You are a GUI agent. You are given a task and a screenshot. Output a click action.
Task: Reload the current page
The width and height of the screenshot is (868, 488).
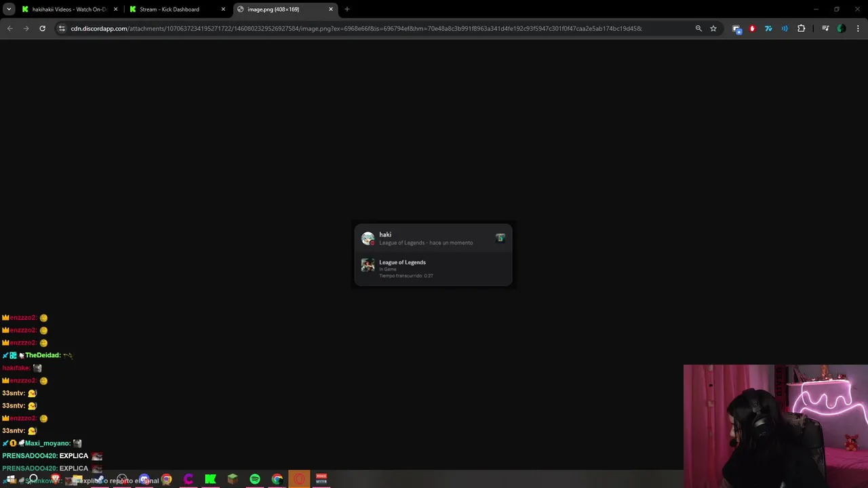click(x=42, y=28)
